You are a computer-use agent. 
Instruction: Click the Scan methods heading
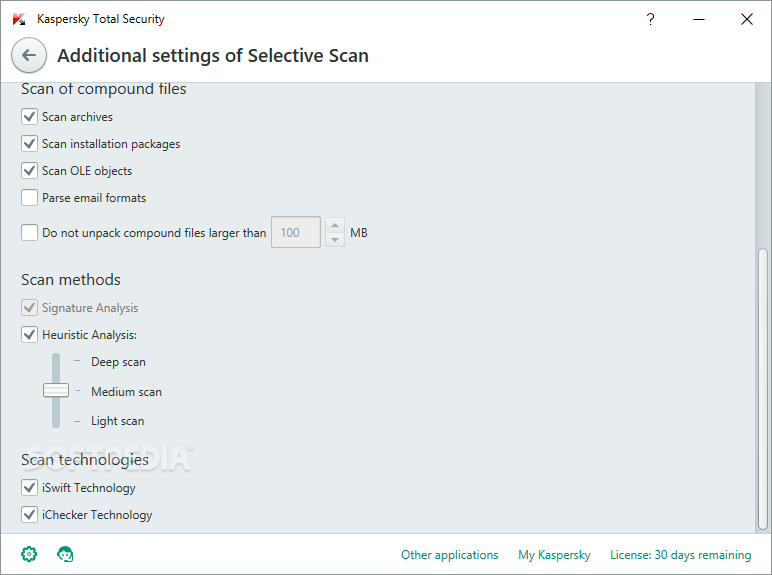point(71,280)
